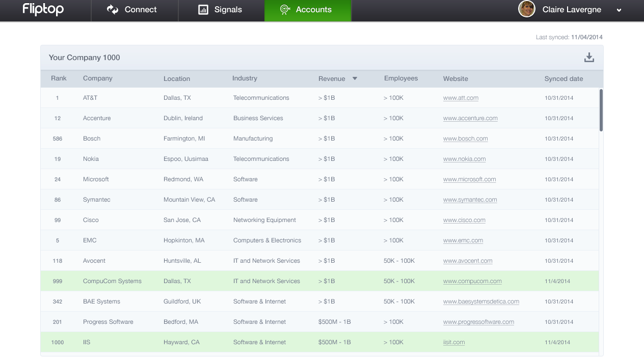The height and width of the screenshot is (360, 644).
Task: Click the EMC company name
Action: (90, 240)
